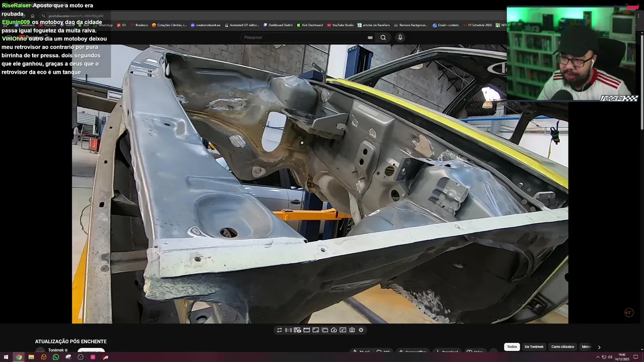Viewport: 644px width, 362px height.
Task: Click the list-with-eye view icon
Action: 297,330
